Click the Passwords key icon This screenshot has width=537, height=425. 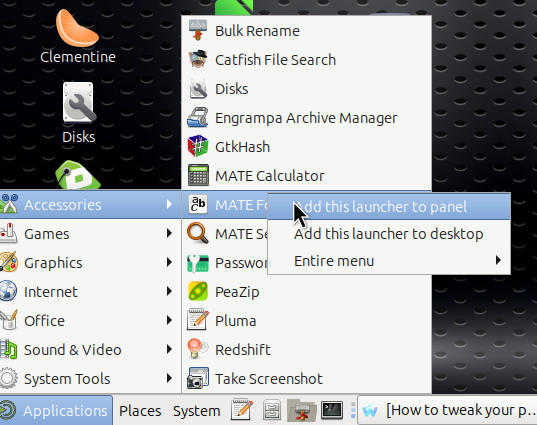[x=198, y=263]
